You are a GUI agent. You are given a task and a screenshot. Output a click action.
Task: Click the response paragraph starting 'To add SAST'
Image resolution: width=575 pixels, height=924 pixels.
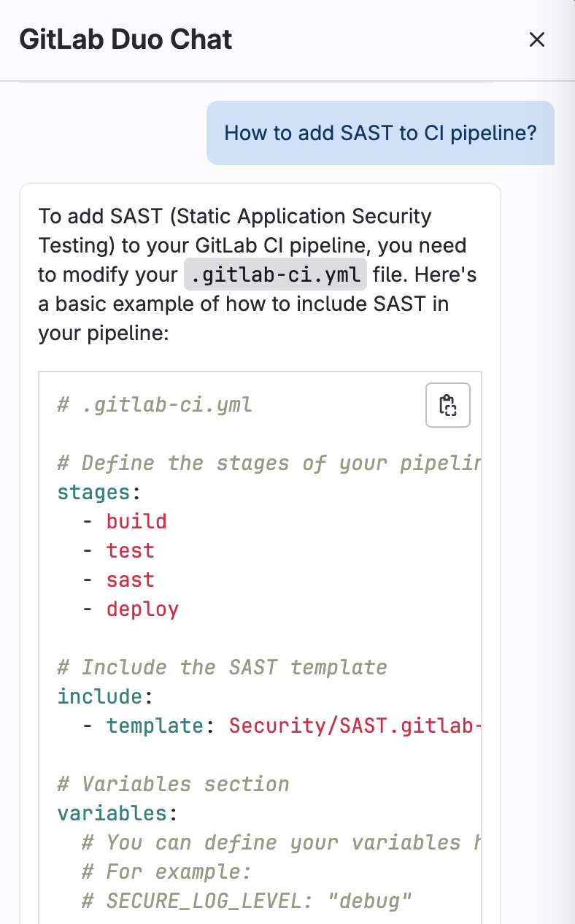(258, 274)
